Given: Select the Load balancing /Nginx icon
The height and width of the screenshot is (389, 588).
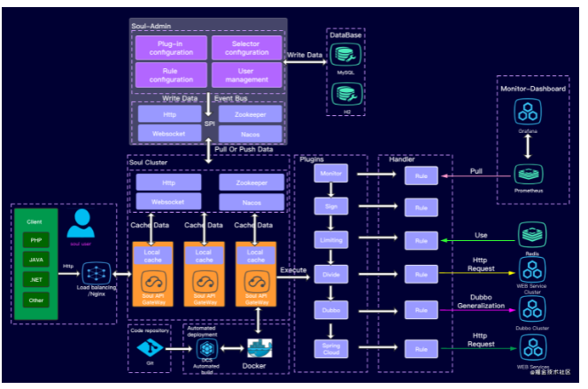Looking at the screenshot, I should (97, 273).
